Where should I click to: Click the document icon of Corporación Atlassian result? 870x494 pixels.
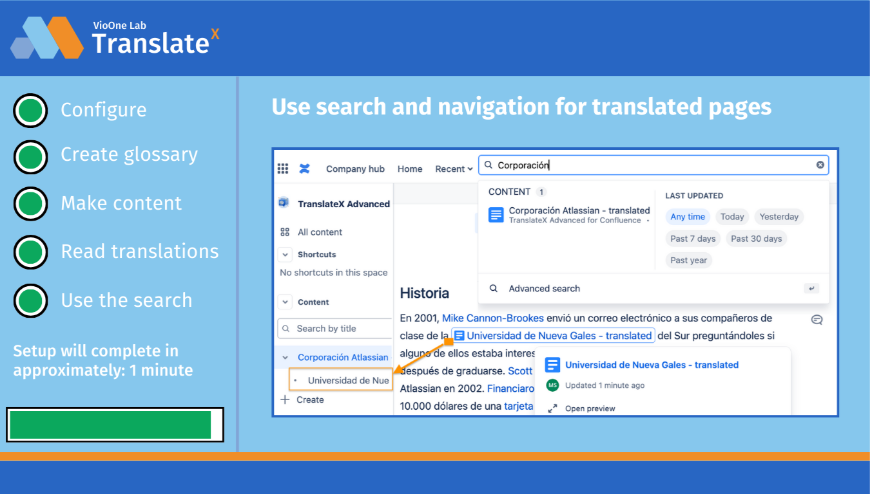click(x=496, y=214)
